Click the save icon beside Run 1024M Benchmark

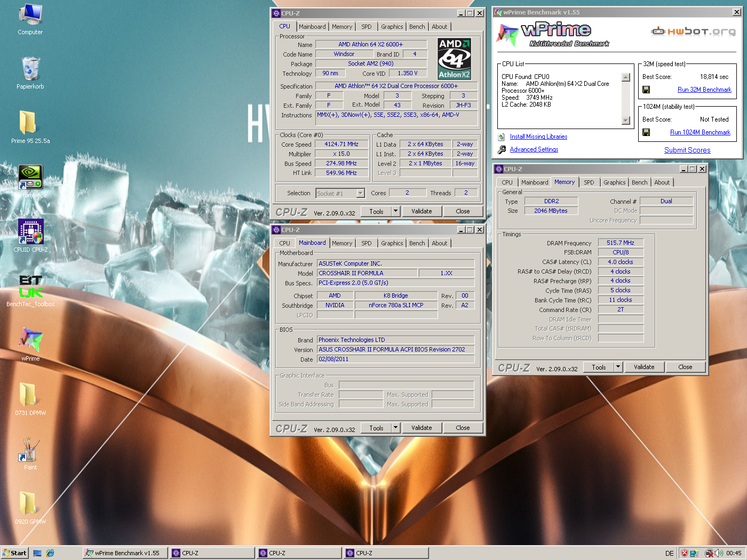tap(646, 132)
